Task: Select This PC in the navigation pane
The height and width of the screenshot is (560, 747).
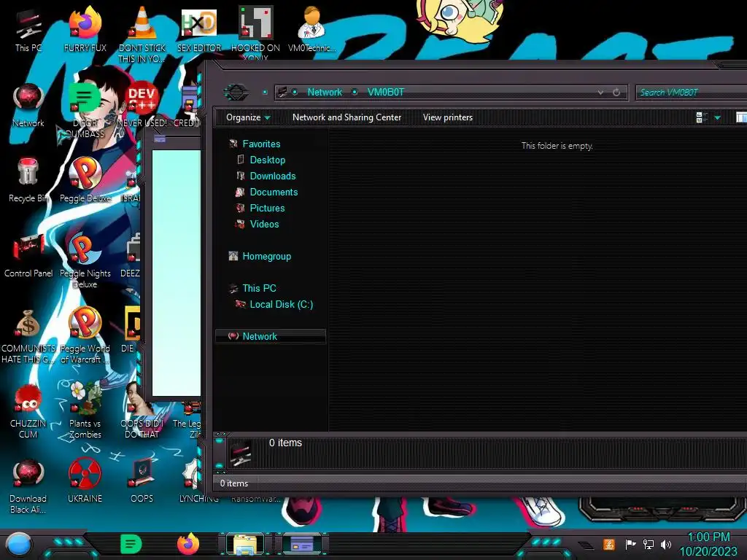Action: pyautogui.click(x=259, y=288)
